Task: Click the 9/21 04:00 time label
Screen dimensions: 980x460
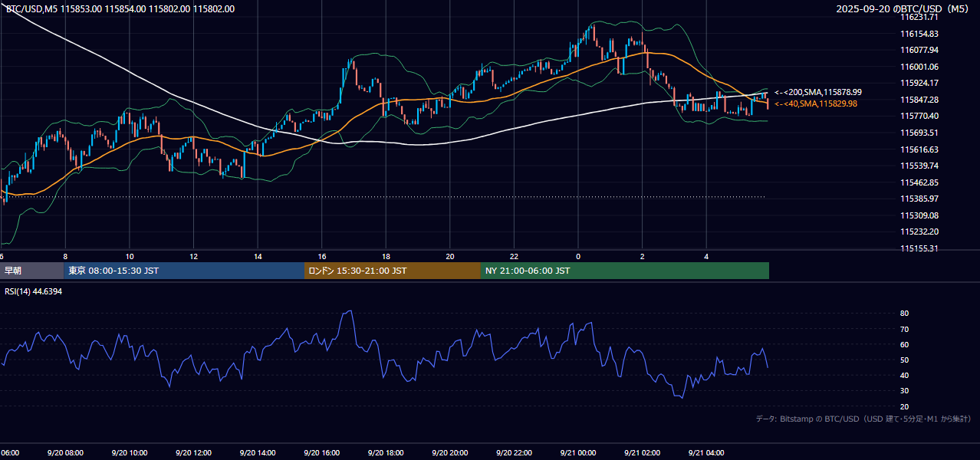Action: (706, 453)
